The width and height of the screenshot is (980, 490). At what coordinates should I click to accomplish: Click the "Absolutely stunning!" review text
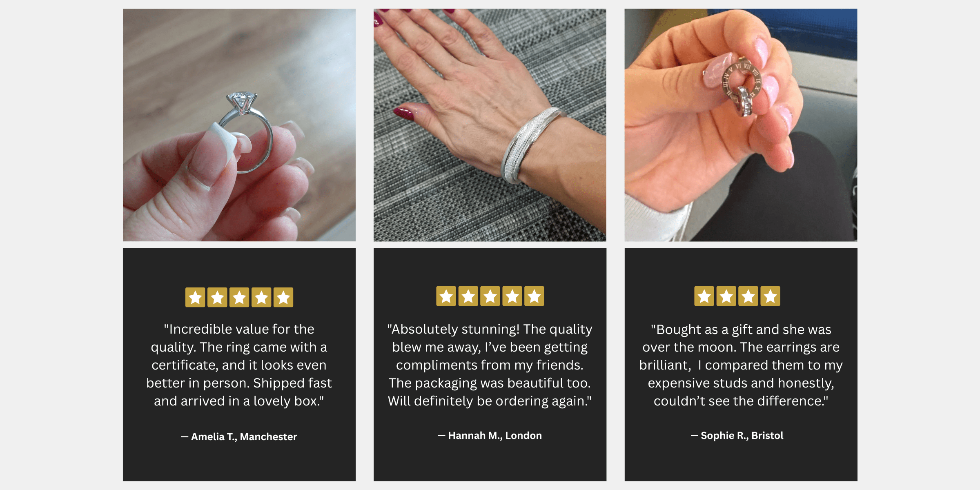490,365
